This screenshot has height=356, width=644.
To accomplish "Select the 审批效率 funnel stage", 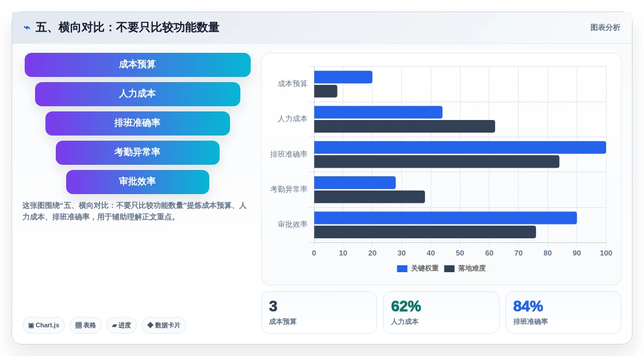I will (x=137, y=181).
